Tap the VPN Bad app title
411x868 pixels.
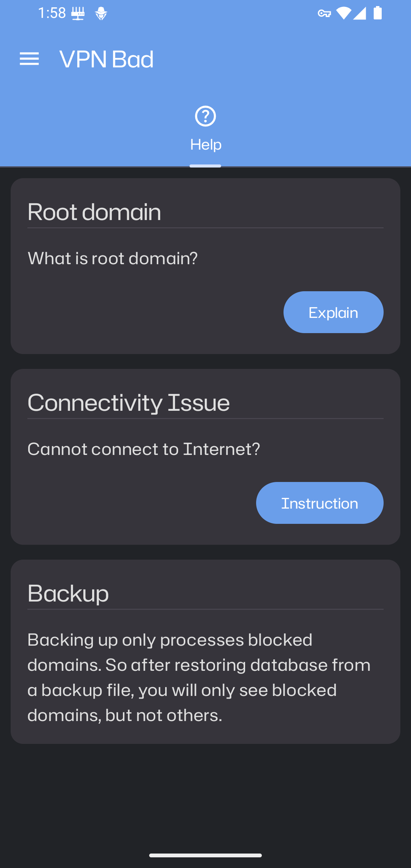pos(107,59)
